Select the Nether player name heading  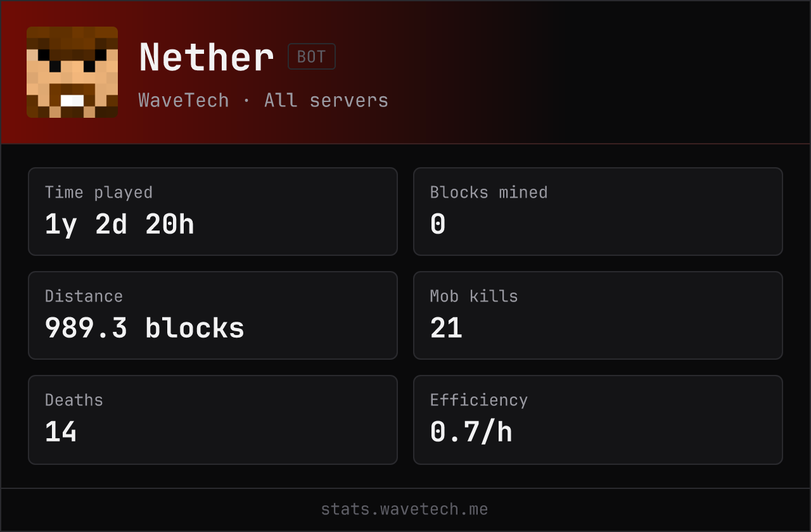click(x=207, y=58)
